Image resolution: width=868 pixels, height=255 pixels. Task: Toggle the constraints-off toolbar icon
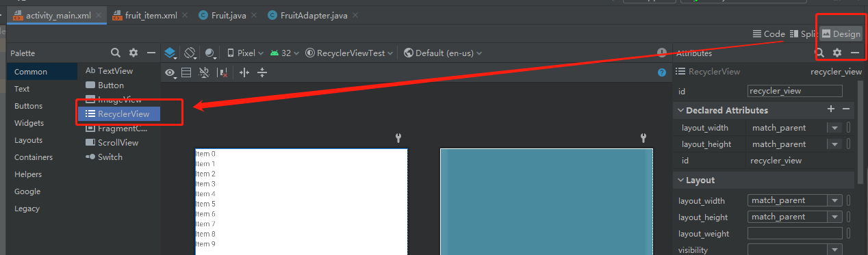pyautogui.click(x=204, y=72)
